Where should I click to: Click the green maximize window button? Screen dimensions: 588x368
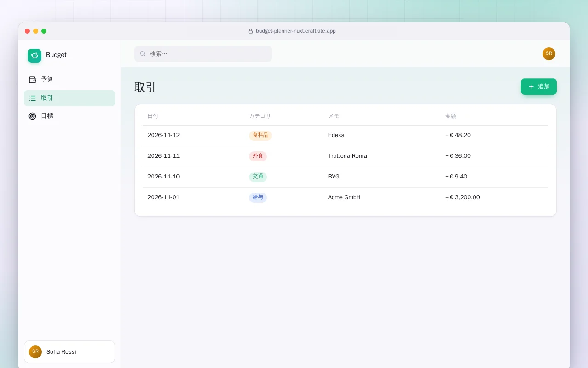coord(44,31)
